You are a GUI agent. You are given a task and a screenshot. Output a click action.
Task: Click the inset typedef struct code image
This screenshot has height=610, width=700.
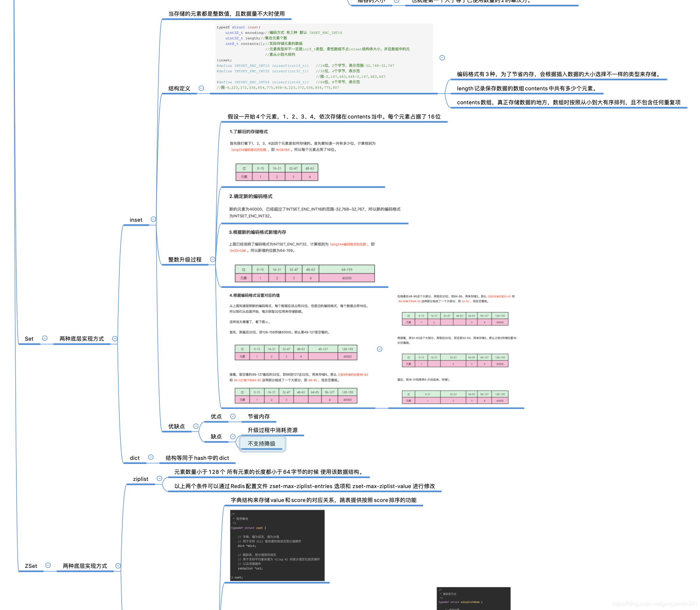[x=324, y=57]
